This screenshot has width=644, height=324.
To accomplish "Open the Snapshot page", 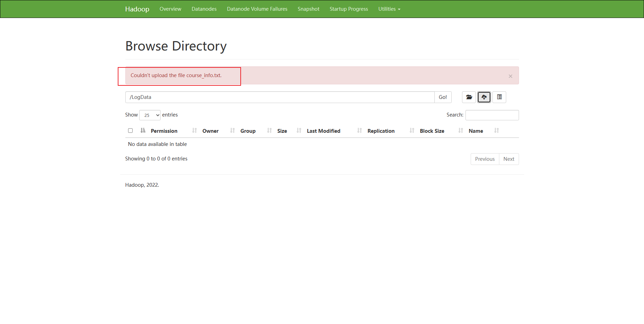I will [x=308, y=9].
